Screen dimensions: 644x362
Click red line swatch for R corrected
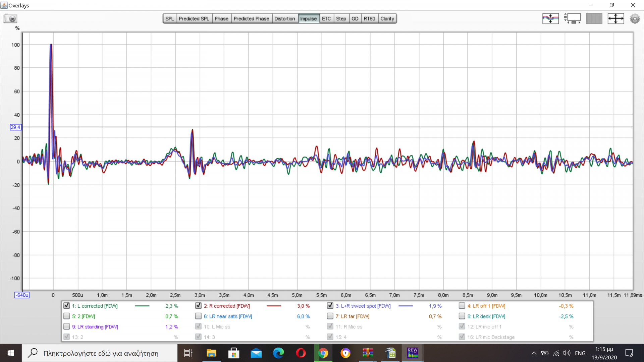(x=274, y=306)
